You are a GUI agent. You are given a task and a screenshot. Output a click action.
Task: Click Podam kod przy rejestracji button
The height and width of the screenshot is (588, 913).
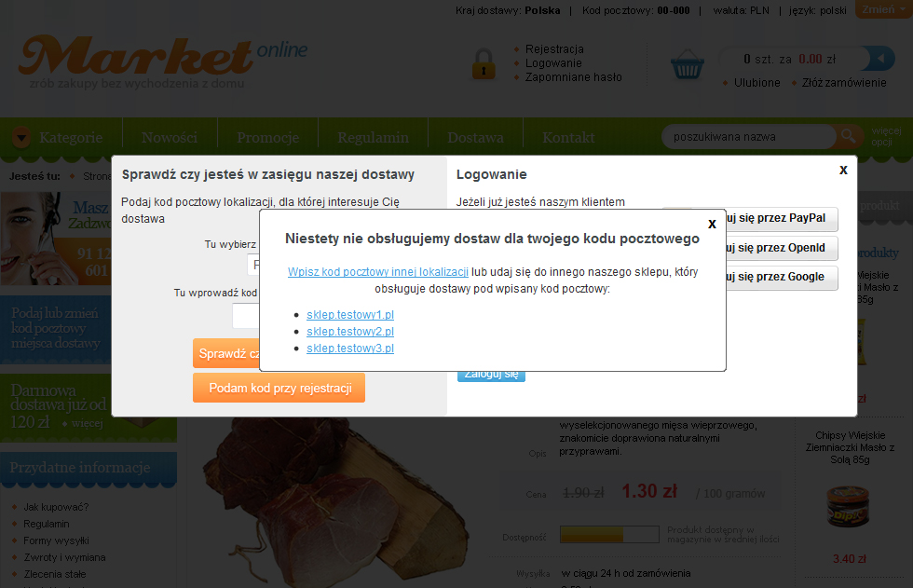pyautogui.click(x=279, y=388)
